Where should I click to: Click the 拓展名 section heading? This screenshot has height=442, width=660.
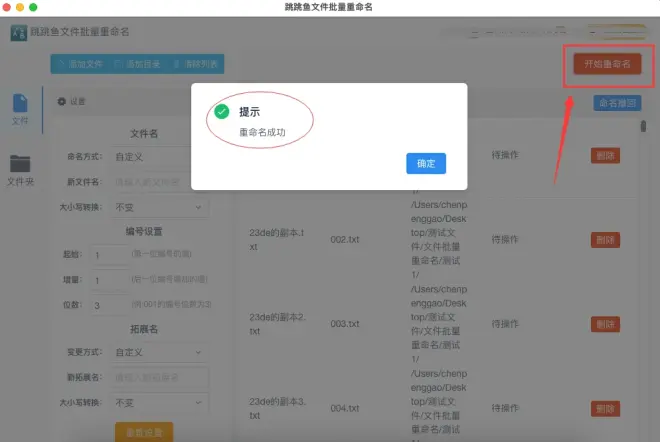point(144,329)
